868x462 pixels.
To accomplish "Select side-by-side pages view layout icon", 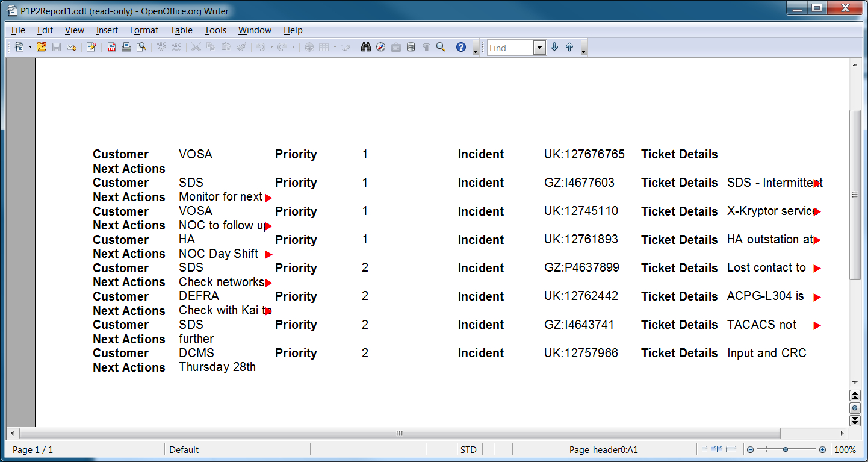I will point(717,449).
